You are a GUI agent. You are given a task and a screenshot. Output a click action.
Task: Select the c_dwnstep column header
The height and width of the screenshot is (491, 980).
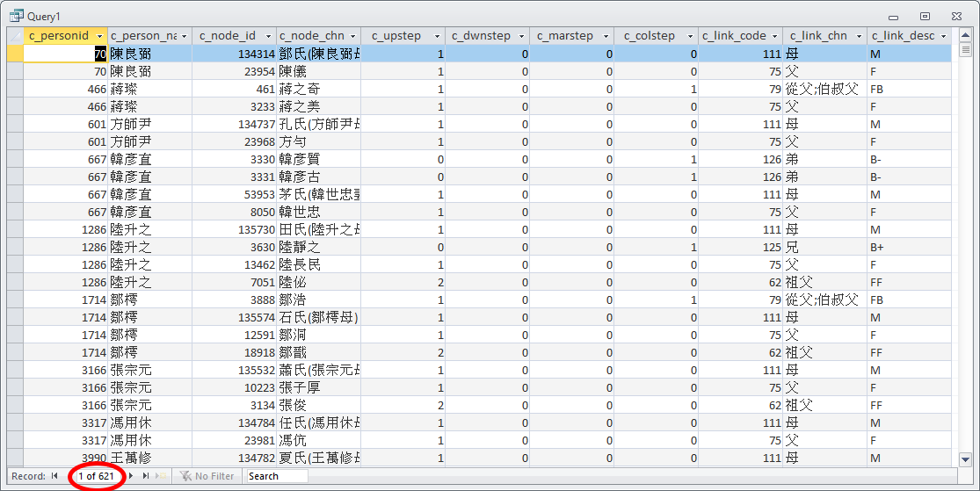[x=483, y=36]
